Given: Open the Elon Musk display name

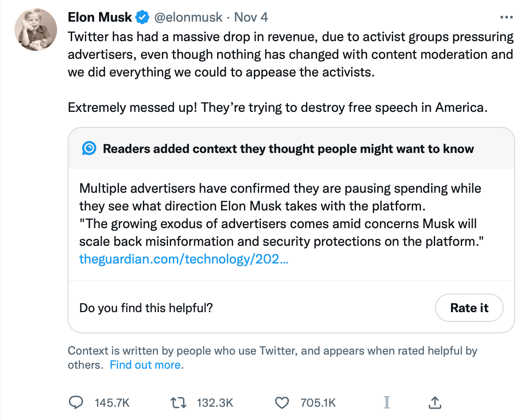Looking at the screenshot, I should (x=100, y=17).
